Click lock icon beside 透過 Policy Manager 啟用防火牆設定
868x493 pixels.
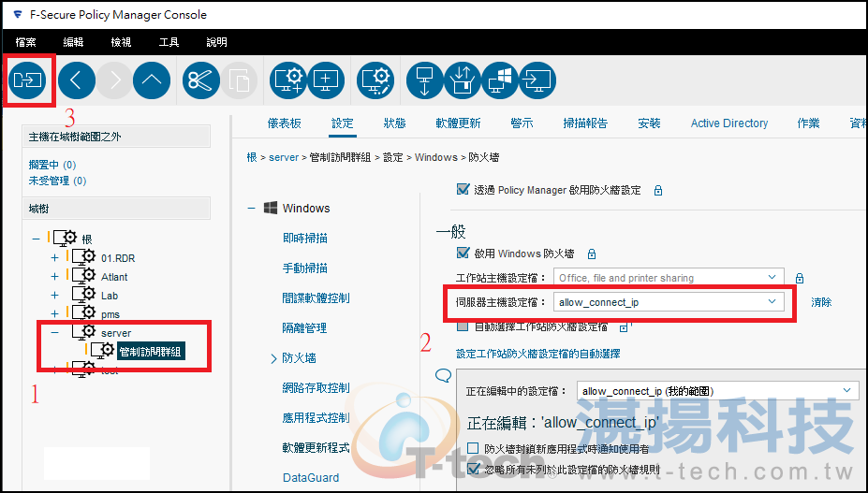pyautogui.click(x=657, y=190)
